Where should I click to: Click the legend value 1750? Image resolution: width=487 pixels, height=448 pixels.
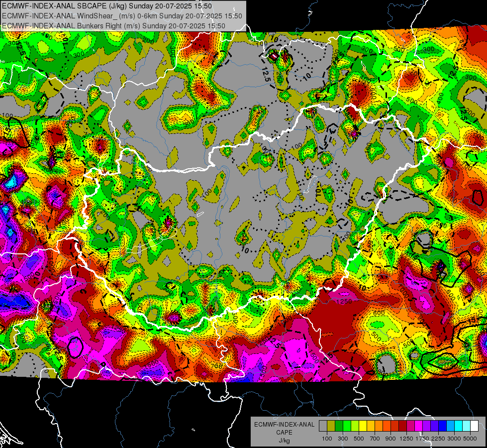click(x=422, y=439)
